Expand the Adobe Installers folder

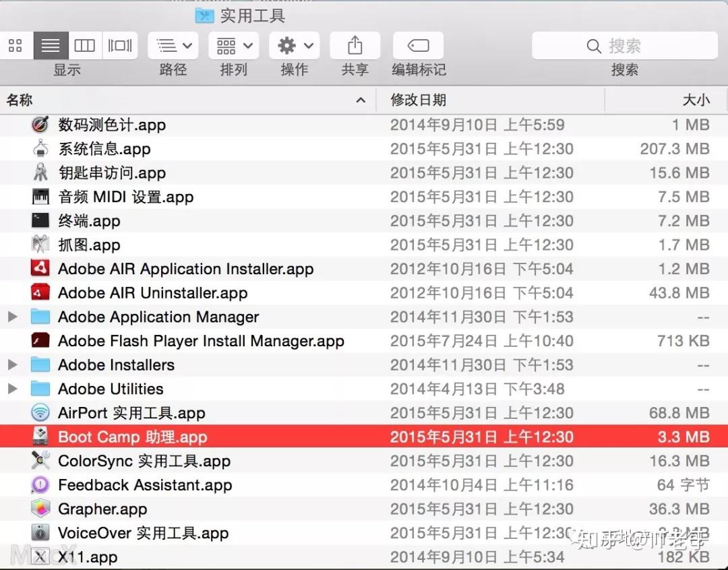coord(12,365)
